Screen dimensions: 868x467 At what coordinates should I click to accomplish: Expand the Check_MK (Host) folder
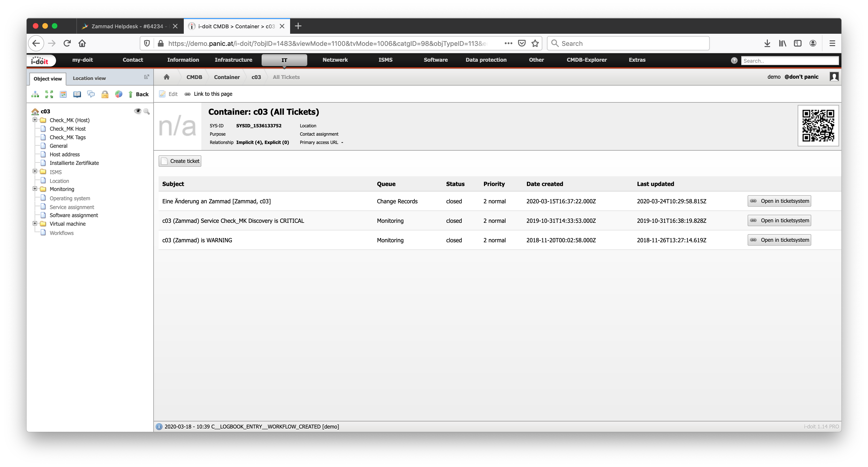(35, 120)
